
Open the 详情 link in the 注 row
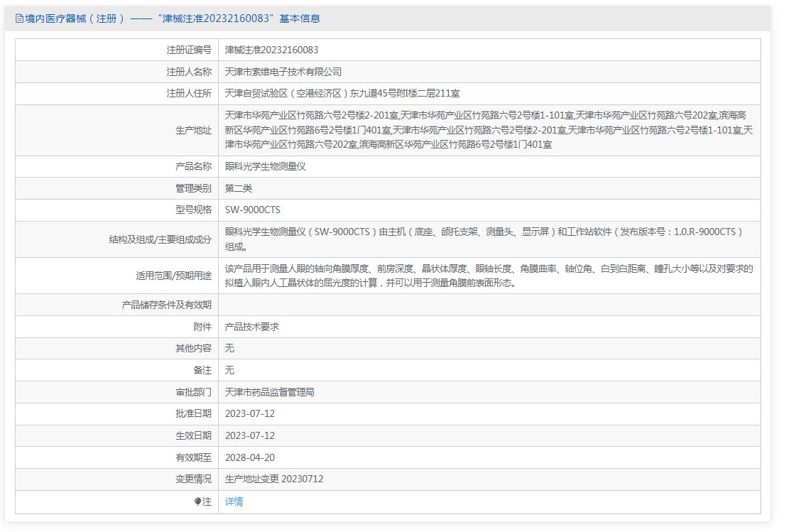click(x=234, y=501)
